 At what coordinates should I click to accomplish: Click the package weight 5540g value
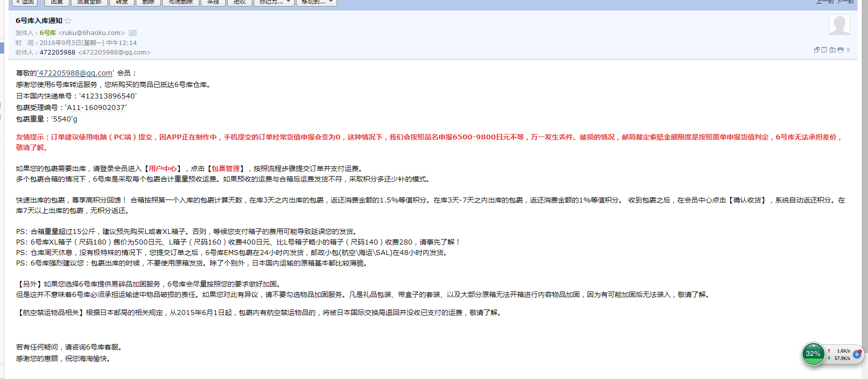(x=64, y=119)
